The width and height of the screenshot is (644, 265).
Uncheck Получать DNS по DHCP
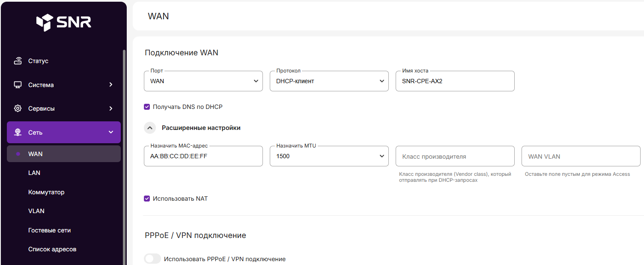click(147, 107)
